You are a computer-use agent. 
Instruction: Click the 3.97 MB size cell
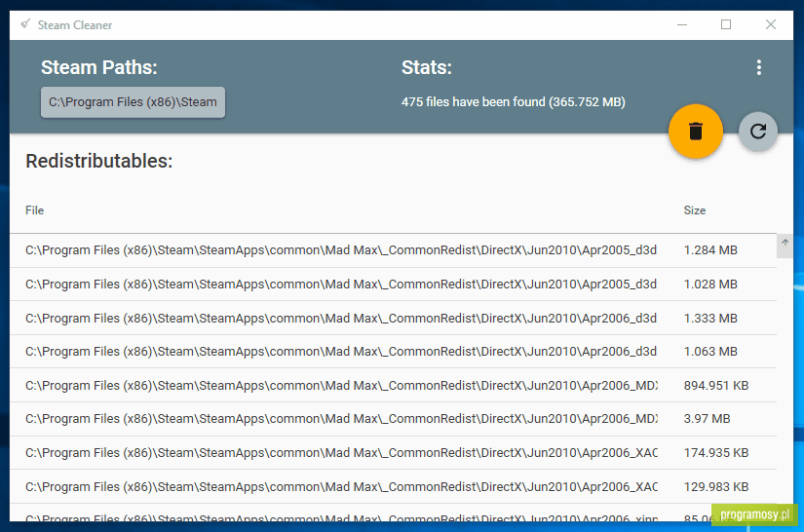(707, 419)
